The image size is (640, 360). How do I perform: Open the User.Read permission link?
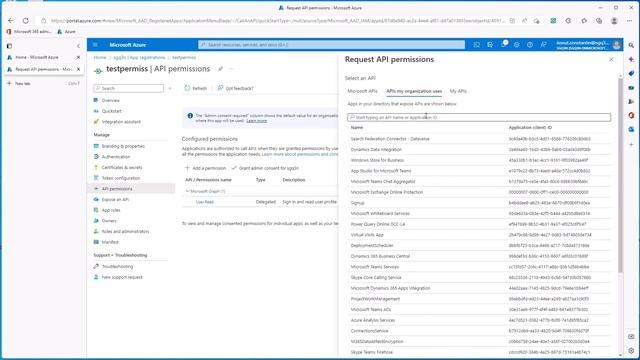pyautogui.click(x=204, y=202)
